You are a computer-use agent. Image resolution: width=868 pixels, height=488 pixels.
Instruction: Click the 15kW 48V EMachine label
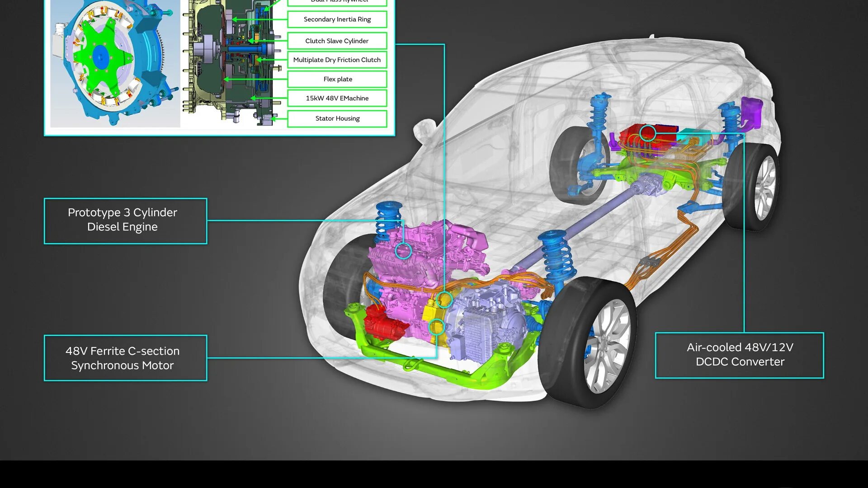337,98
